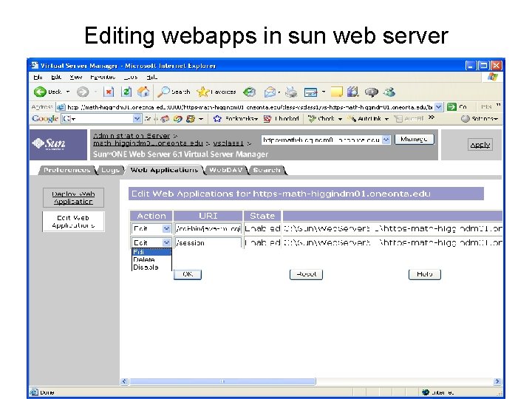532x399 pixels.
Task: Open Edit Web Applications sidebar item
Action: click(x=73, y=222)
